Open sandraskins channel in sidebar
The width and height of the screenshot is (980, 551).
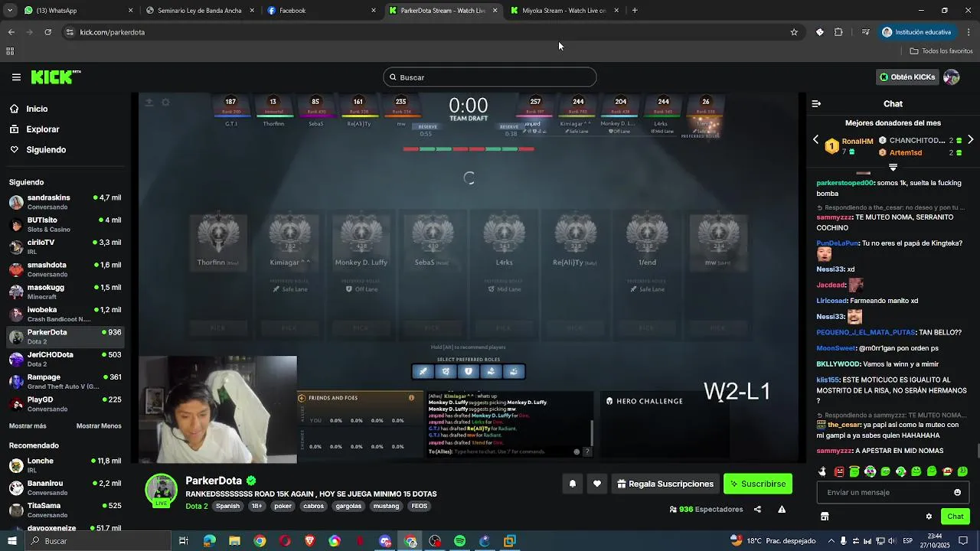[x=65, y=202]
